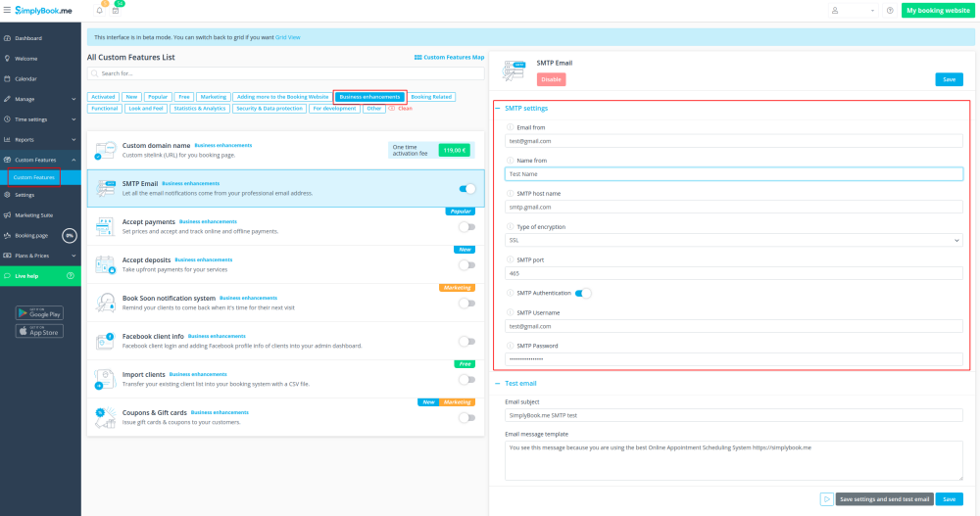Click the App Store badge
Screen dimensions: 980x516
click(x=39, y=331)
